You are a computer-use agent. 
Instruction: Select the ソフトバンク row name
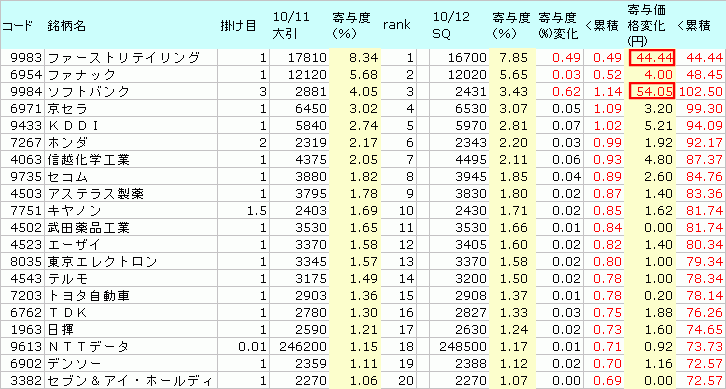point(88,92)
